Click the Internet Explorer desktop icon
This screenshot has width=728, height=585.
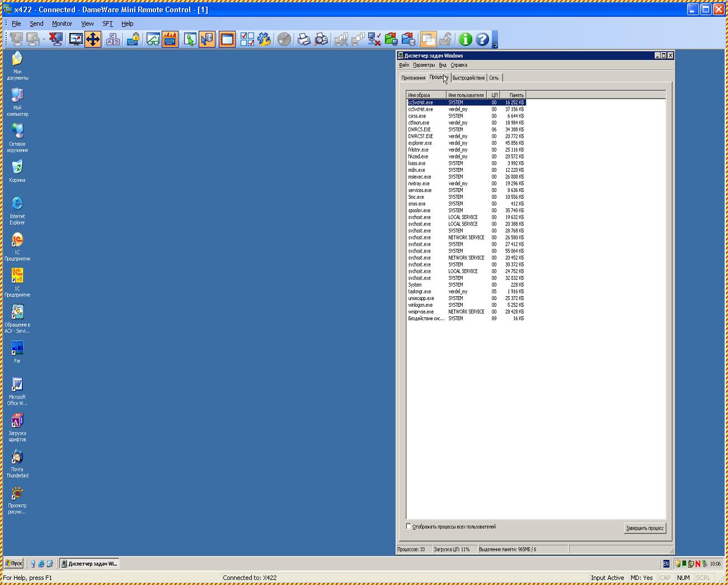pyautogui.click(x=17, y=210)
